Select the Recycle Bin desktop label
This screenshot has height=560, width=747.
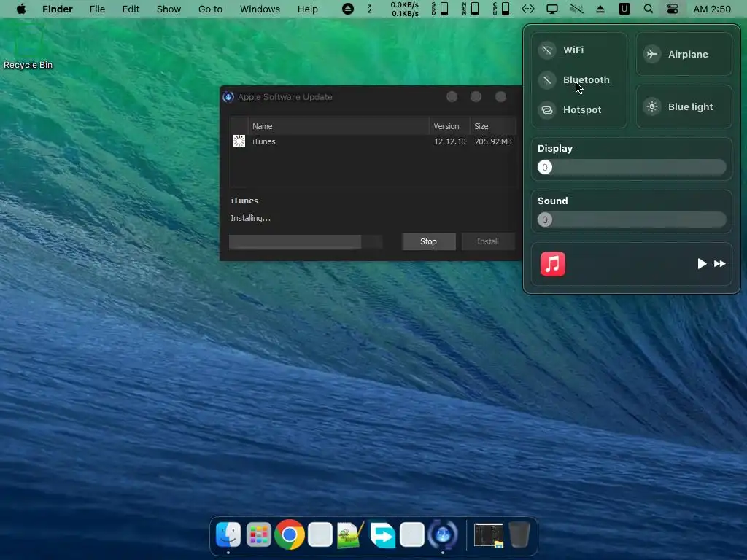click(28, 65)
